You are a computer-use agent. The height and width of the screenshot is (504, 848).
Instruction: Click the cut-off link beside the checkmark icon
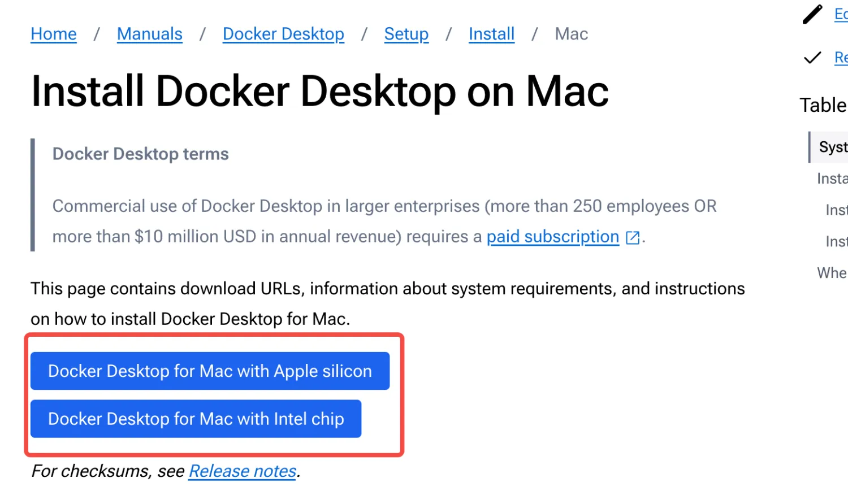841,57
